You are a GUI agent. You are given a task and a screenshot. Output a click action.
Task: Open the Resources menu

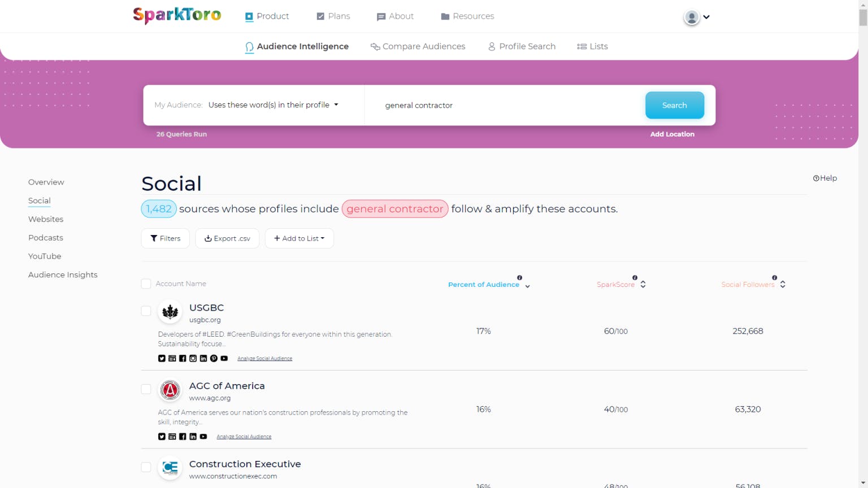click(467, 16)
